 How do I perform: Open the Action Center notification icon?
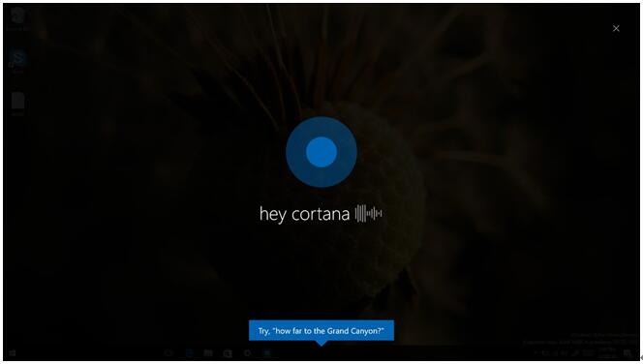click(x=627, y=353)
